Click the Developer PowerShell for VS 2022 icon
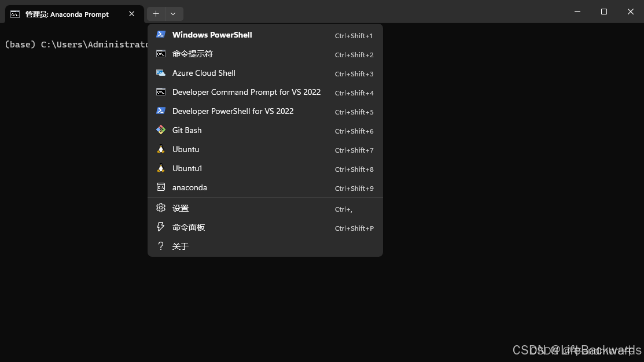This screenshot has width=644, height=362. tap(161, 111)
